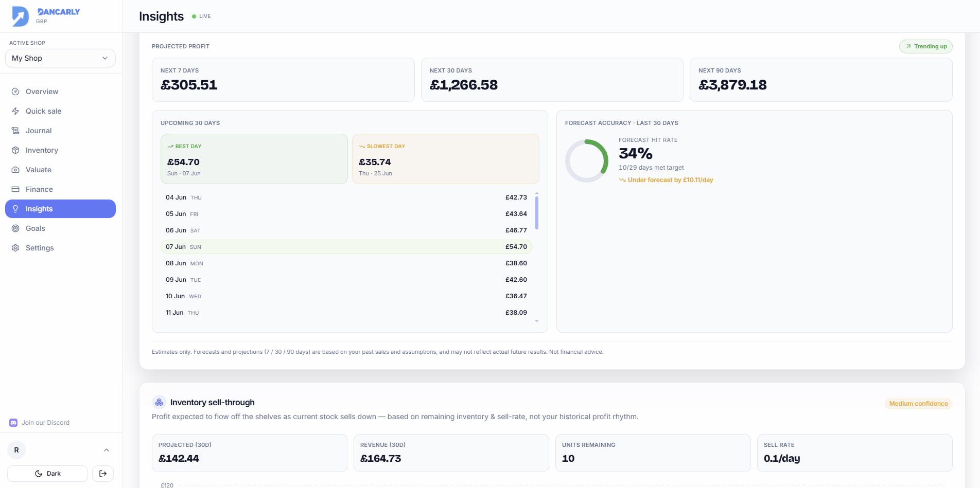Open Join our Discord link
Viewport: 980px width, 488px height.
click(x=40, y=423)
